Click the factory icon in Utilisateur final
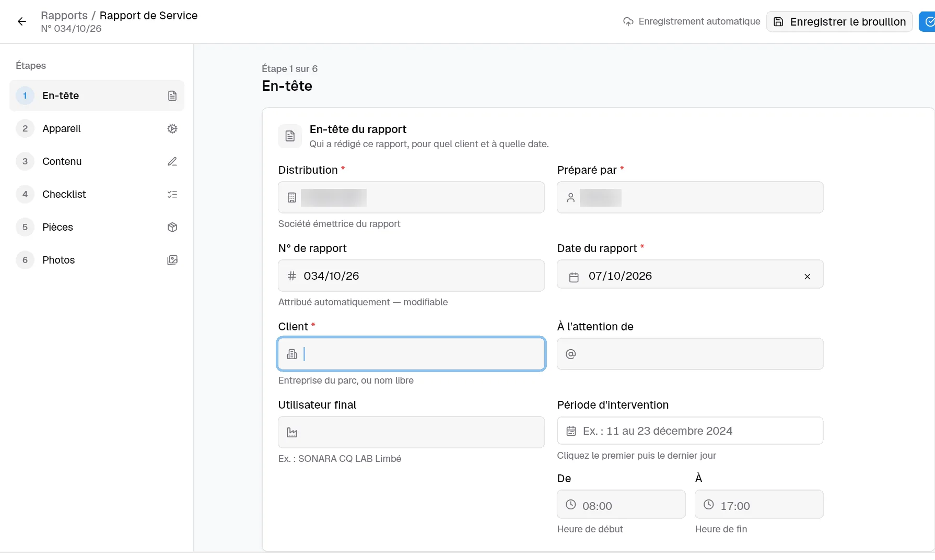The height and width of the screenshot is (560, 935). (292, 433)
